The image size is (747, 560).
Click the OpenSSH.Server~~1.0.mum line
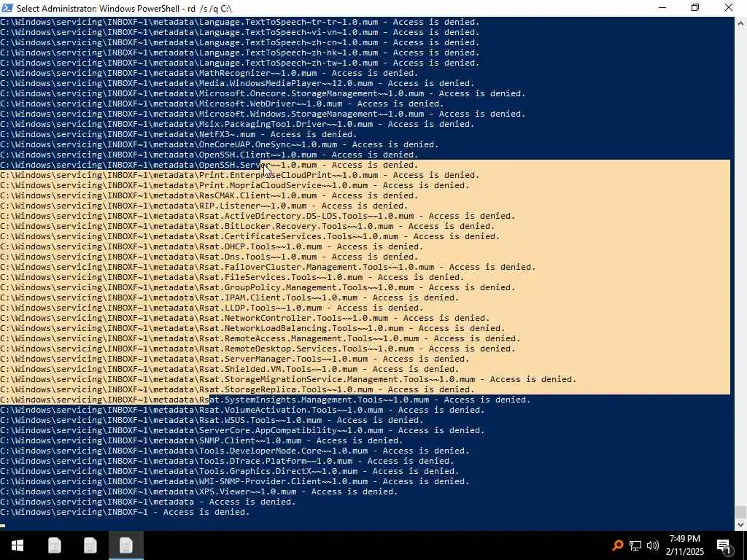point(209,165)
